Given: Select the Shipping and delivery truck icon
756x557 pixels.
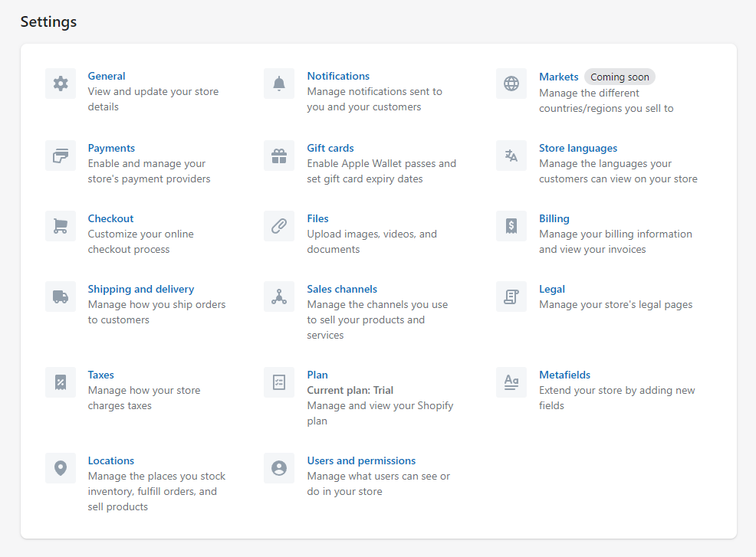Looking at the screenshot, I should [61, 297].
